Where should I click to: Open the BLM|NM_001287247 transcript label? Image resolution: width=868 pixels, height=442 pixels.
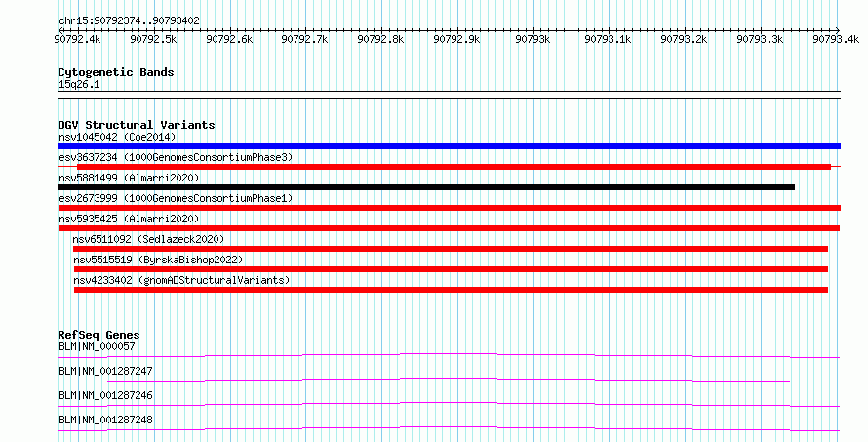tap(105, 371)
